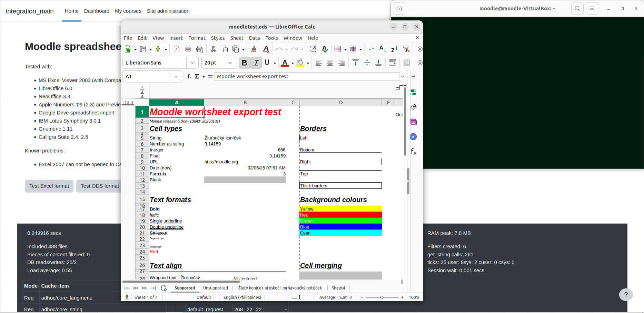
Task: Open the background color dropdown arrow
Action: [x=308, y=63]
